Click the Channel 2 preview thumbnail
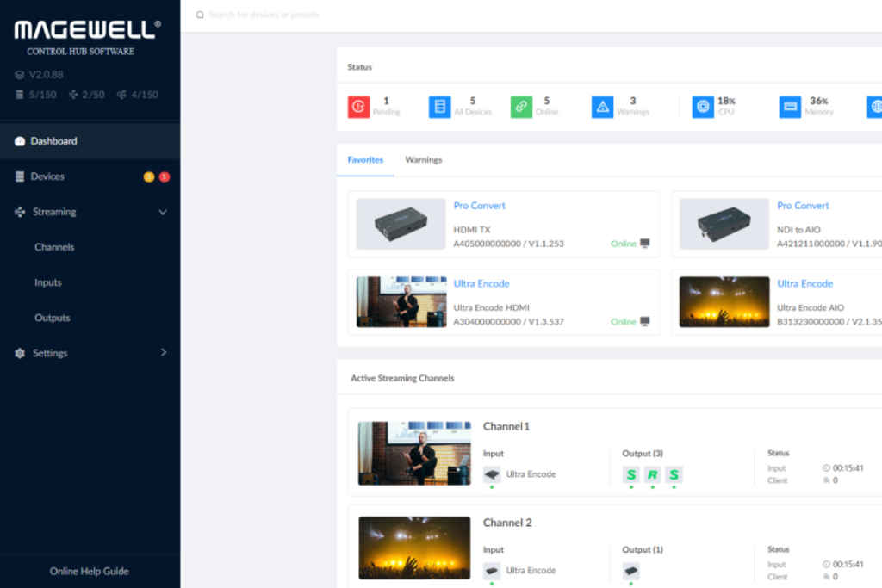The width and height of the screenshot is (882, 588). point(414,548)
